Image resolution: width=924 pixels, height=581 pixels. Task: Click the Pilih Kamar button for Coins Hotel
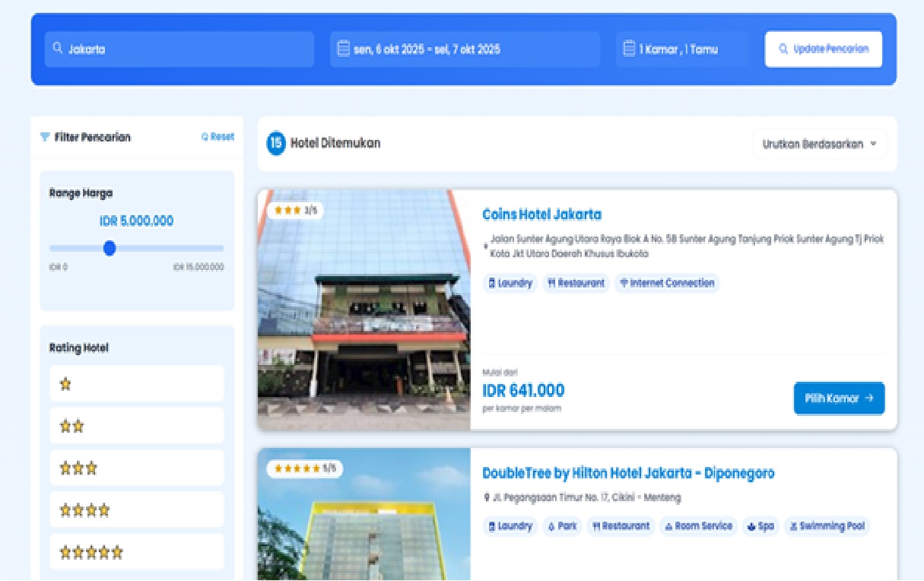[x=839, y=398]
